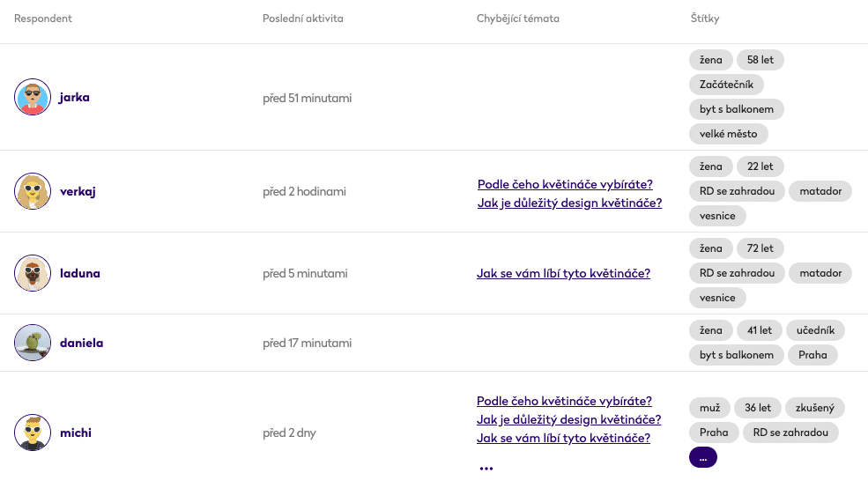The height and width of the screenshot is (488, 868).
Task: Click jarka's 'Začátečník' tag
Action: pyautogui.click(x=726, y=85)
